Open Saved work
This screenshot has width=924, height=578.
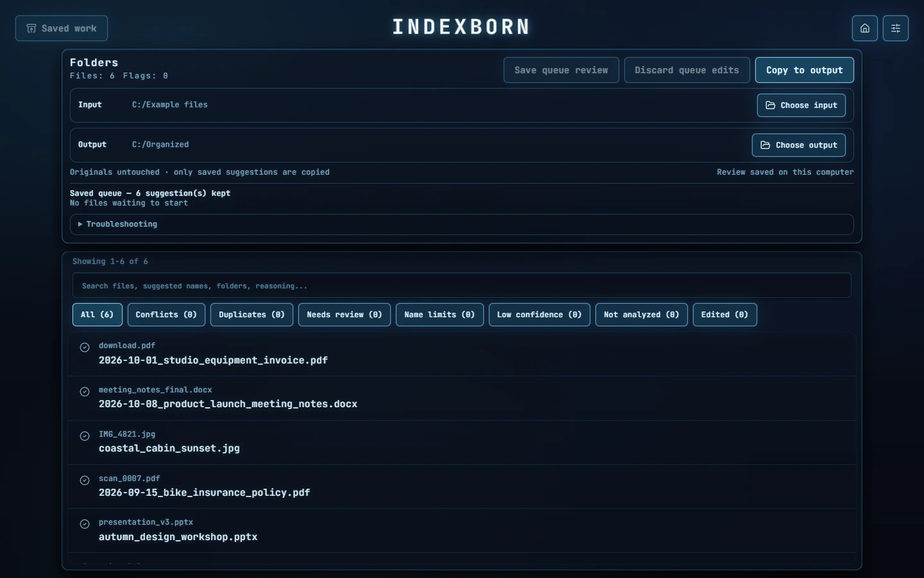(x=62, y=28)
